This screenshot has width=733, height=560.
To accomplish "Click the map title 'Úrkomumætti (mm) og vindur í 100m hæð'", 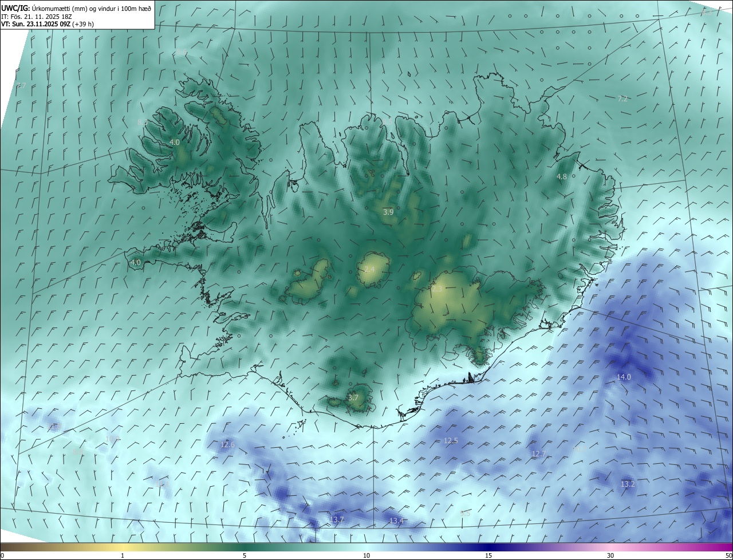I will [x=92, y=8].
